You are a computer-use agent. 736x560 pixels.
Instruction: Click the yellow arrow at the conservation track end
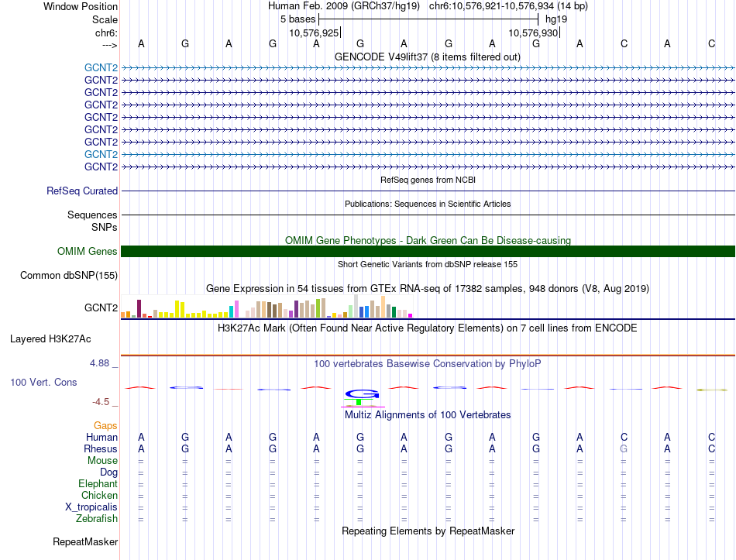pos(711,390)
